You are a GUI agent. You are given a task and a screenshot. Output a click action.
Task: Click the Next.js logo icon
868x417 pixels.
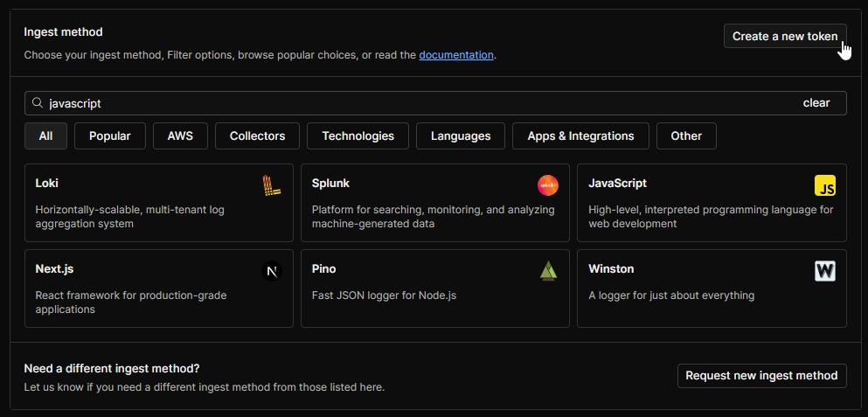point(272,271)
